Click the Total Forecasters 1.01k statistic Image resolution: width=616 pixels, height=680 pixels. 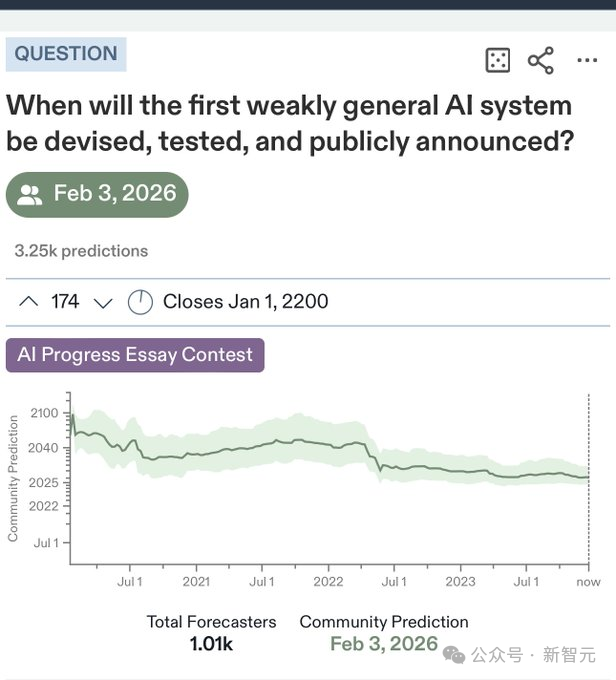pos(211,634)
